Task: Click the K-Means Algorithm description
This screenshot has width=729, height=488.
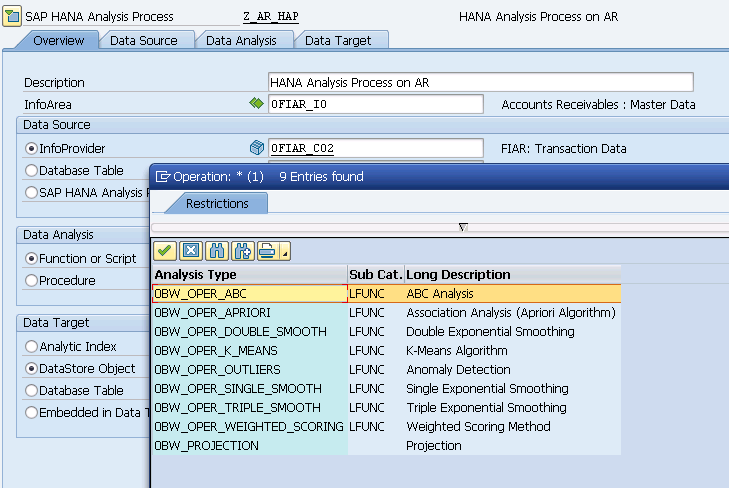Action: [457, 351]
